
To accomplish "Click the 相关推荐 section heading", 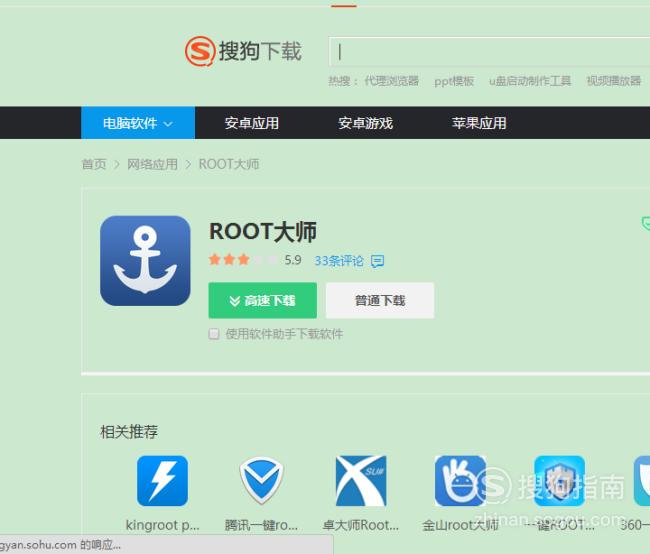I will [129, 432].
